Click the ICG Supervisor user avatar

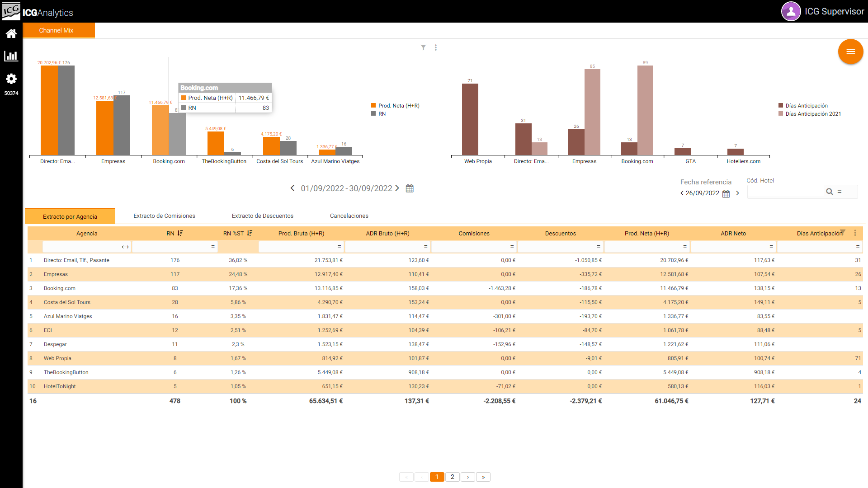pyautogui.click(x=791, y=12)
